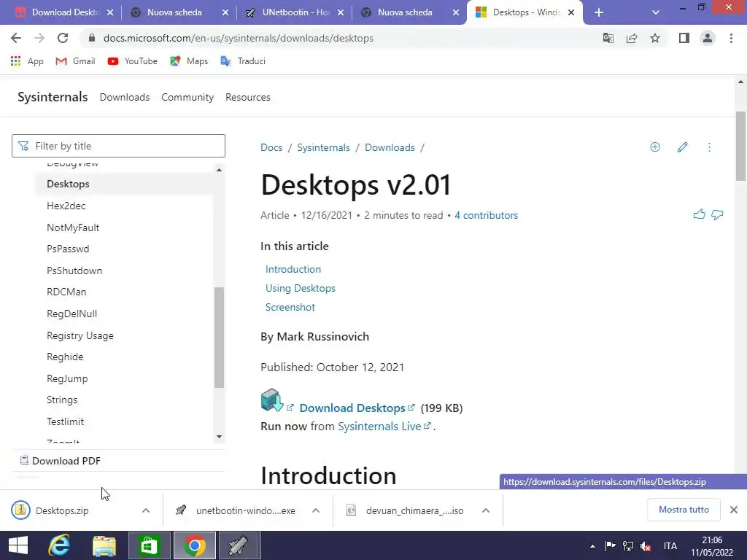Open the Community menu item
Screen dimensions: 747x560
point(187,97)
